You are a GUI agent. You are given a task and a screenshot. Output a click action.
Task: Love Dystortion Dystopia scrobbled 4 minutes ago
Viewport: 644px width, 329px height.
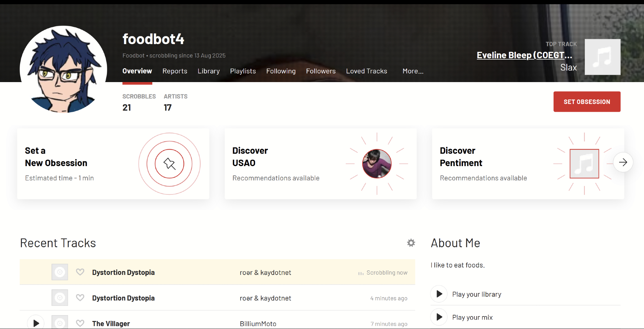(80, 298)
